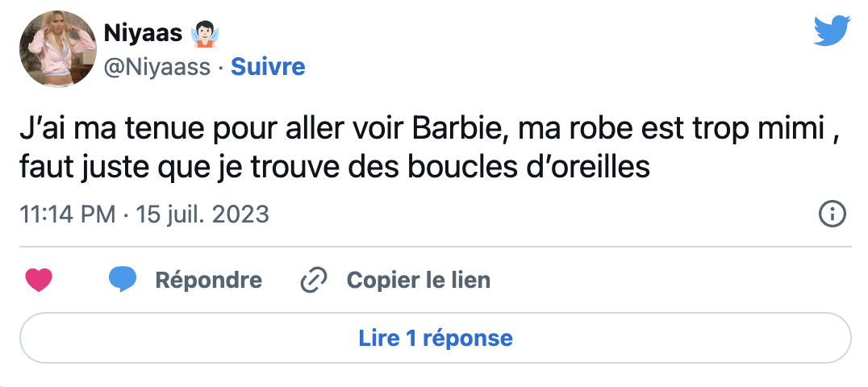Like the tweet with the heart icon
This screenshot has width=868, height=387.
pos(39,280)
